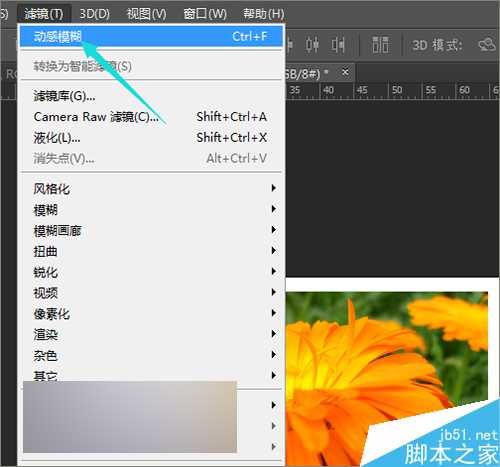The width and height of the screenshot is (500, 467).
Task: Expand the 扭曲 submenu
Action: point(151,251)
